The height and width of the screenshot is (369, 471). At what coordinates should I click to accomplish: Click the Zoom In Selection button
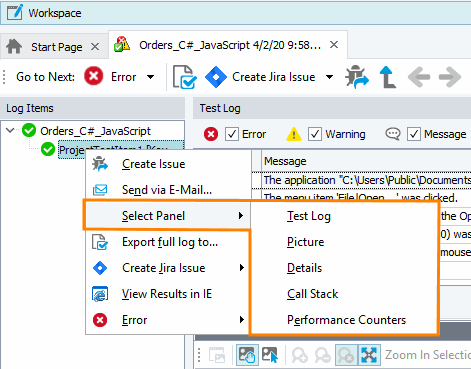point(428,355)
